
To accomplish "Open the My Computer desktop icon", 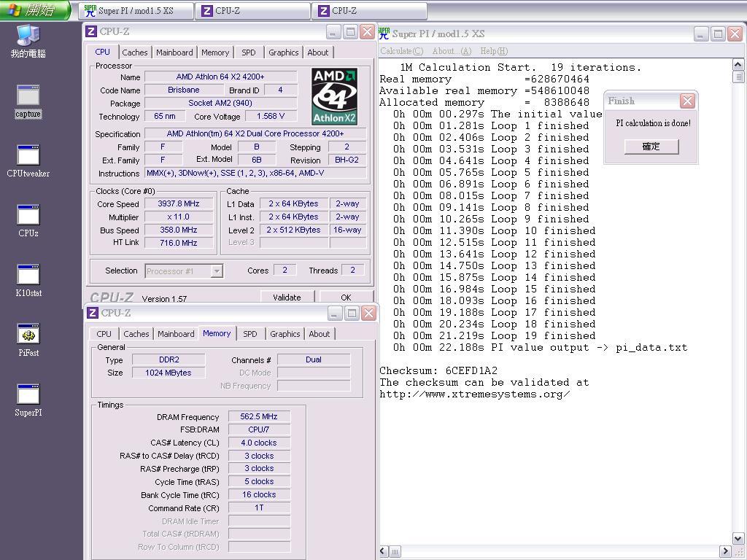I will point(28,42).
